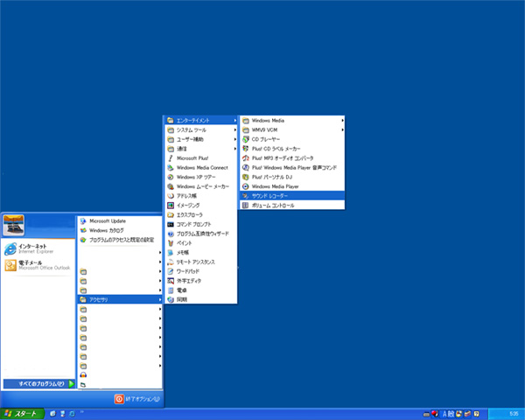
Task: Click the エクスプローラ icon
Action: [171, 214]
